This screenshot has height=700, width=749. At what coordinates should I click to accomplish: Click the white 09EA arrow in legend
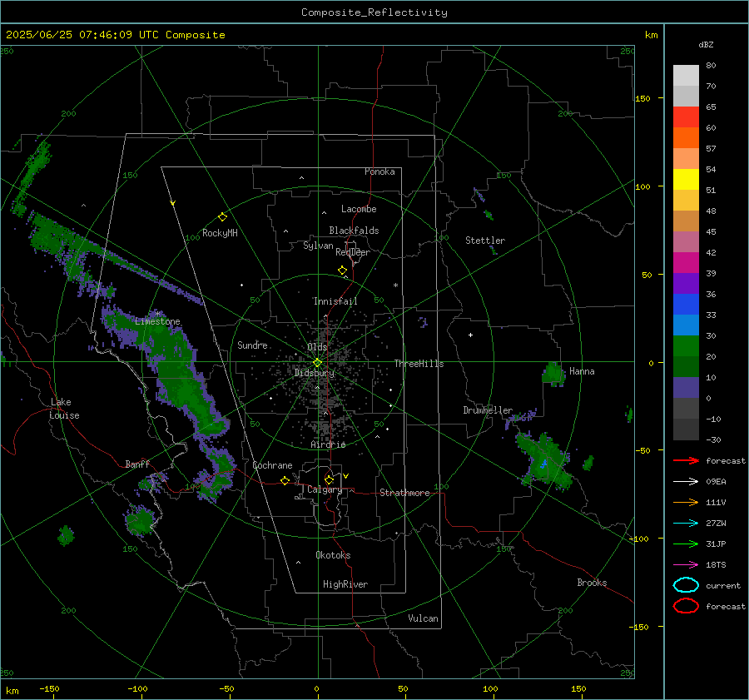coord(686,482)
